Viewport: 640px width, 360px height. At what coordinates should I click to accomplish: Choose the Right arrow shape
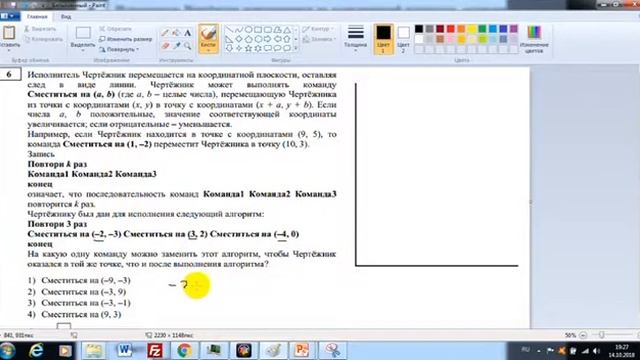(x=268, y=39)
